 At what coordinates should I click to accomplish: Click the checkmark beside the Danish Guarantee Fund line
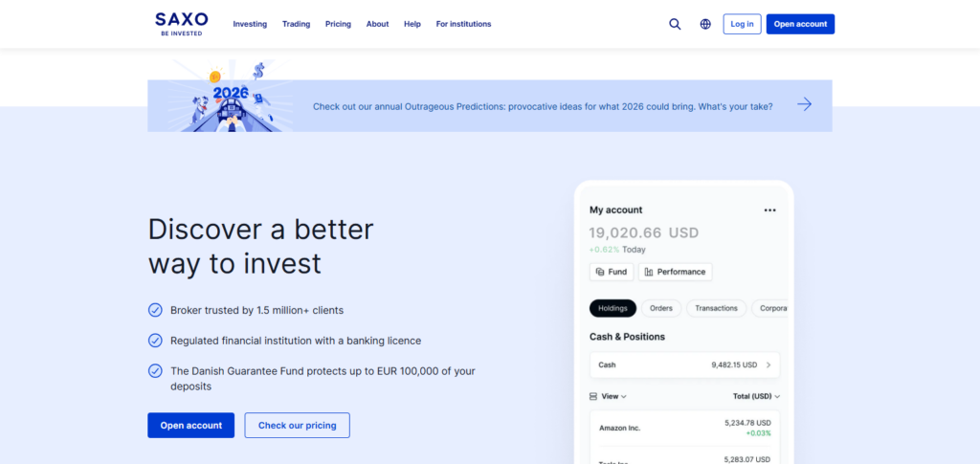[155, 371]
